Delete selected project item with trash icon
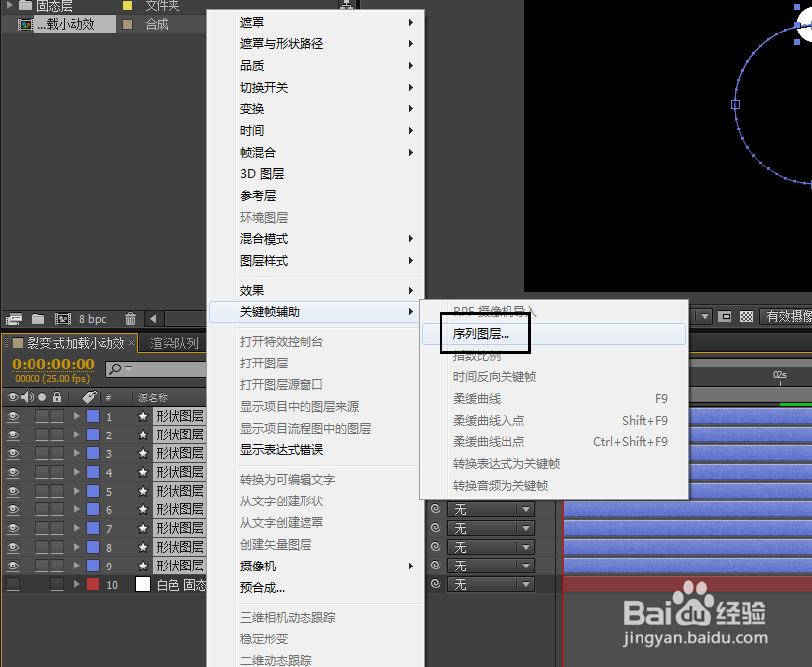This screenshot has height=667, width=812. (x=130, y=319)
